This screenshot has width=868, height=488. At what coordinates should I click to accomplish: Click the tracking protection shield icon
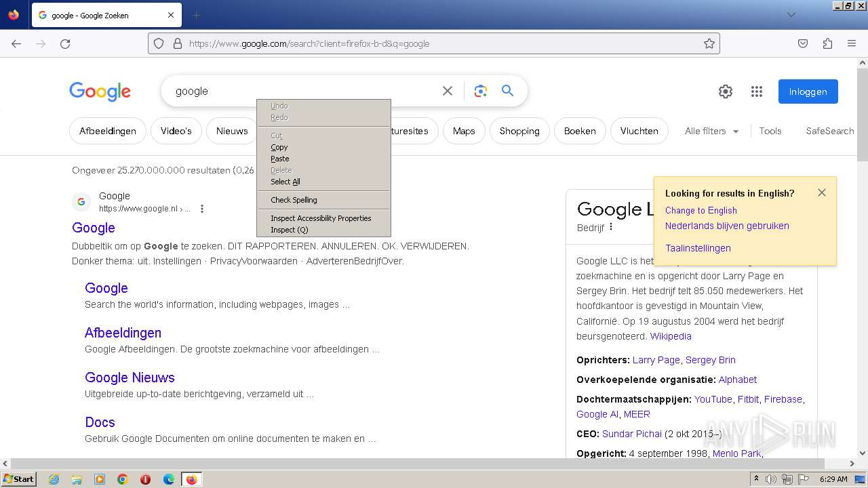click(159, 43)
